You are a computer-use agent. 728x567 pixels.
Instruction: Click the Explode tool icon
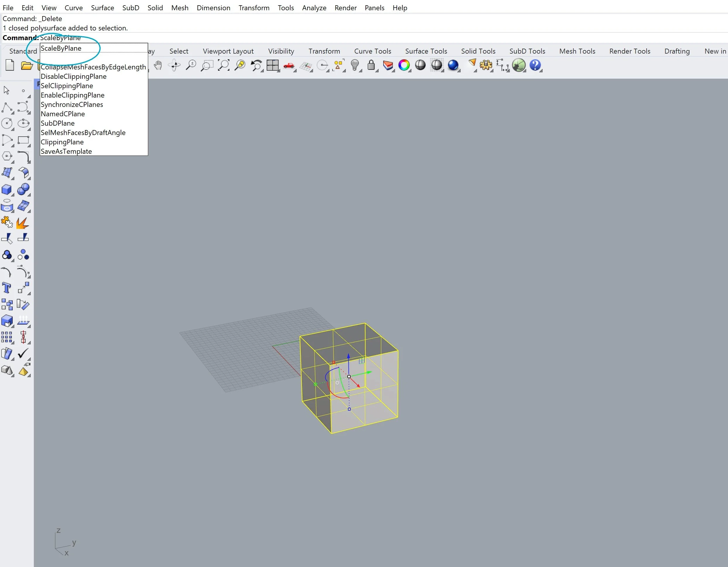[23, 223]
